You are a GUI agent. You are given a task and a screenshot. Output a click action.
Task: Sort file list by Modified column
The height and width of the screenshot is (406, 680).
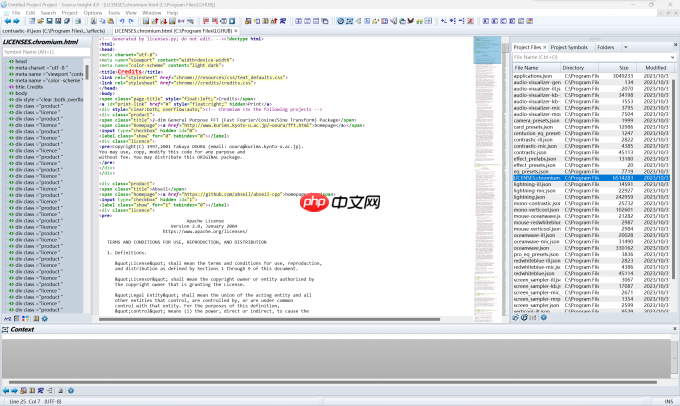655,67
